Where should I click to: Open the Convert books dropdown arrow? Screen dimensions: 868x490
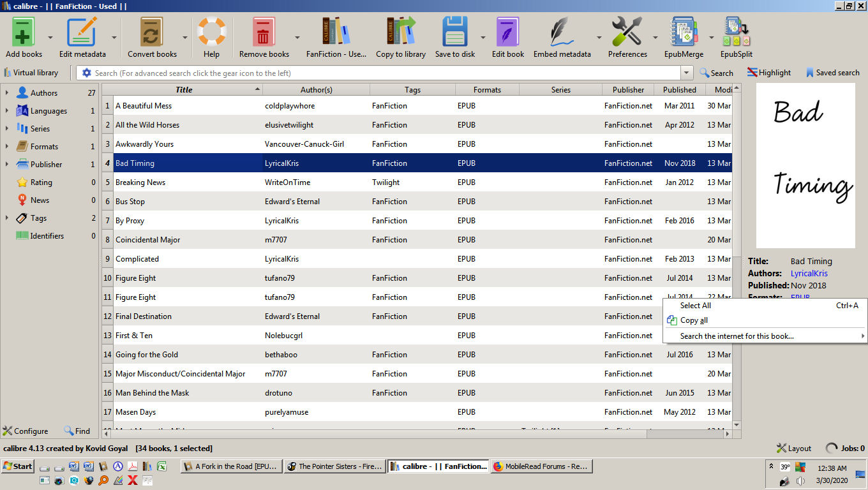(x=185, y=37)
